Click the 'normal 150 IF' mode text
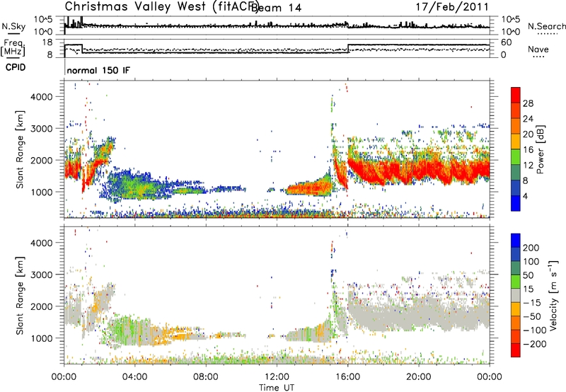Viewport: 566px width, 392px height. (x=98, y=70)
